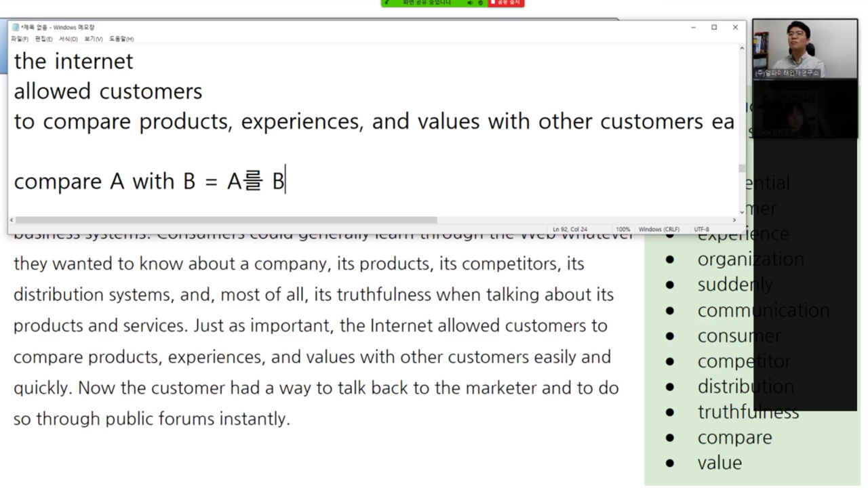This screenshot has height=490, width=868.
Task: Open the 편집(E) menu
Action: point(44,39)
